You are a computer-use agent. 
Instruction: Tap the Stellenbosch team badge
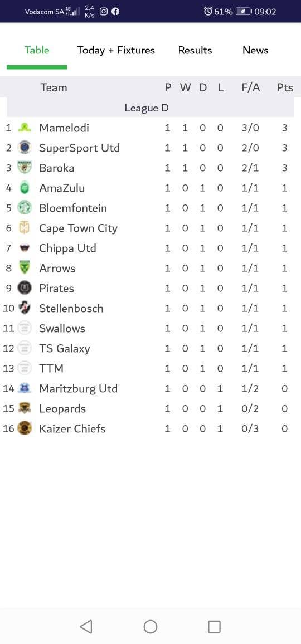coord(25,308)
